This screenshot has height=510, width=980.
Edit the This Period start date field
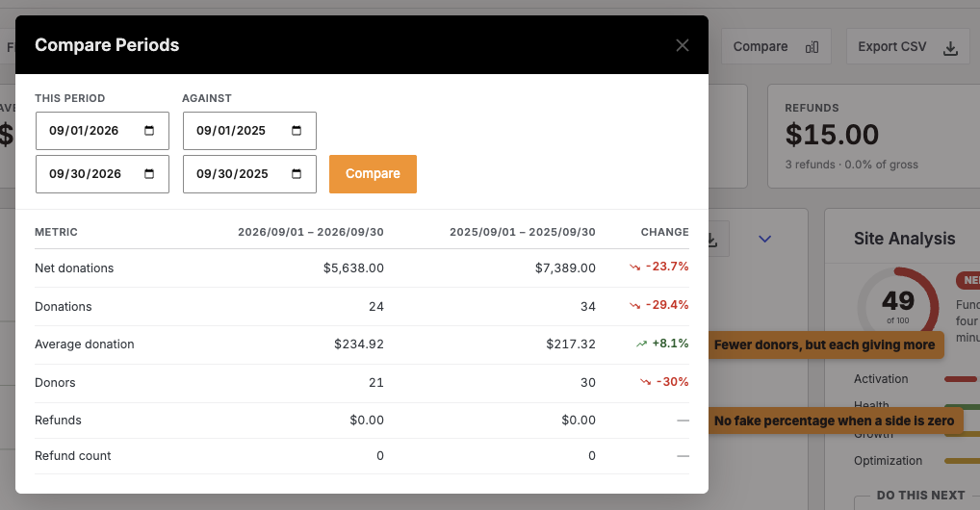[x=102, y=131]
